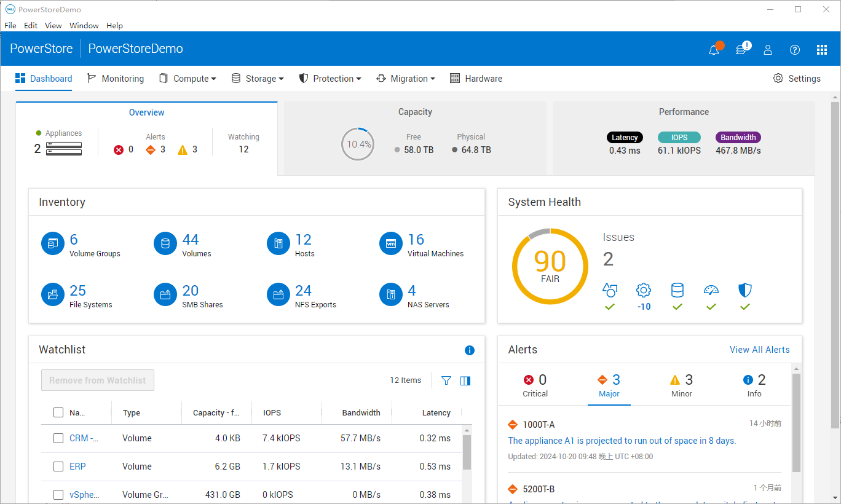The height and width of the screenshot is (504, 841).
Task: Select the Major alerts tab
Action: [x=609, y=385]
